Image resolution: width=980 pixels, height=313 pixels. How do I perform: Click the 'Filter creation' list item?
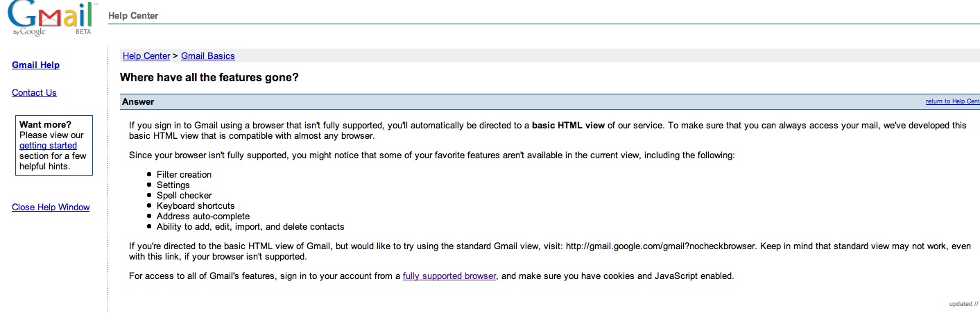click(184, 175)
